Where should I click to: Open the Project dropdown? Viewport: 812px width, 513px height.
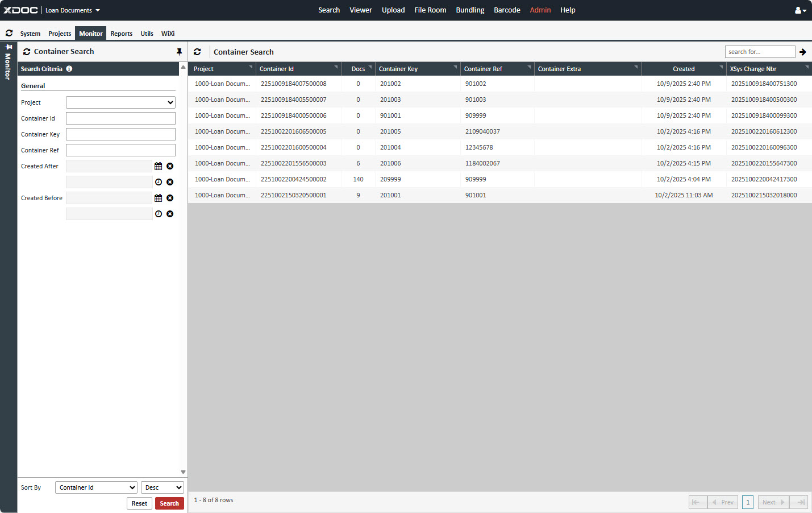pos(120,102)
